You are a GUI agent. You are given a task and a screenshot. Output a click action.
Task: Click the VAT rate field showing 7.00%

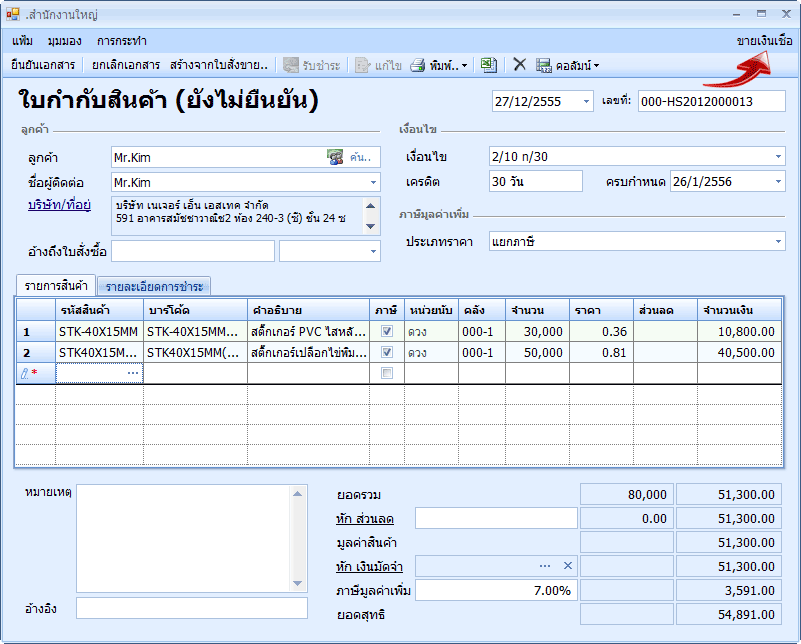point(496,590)
